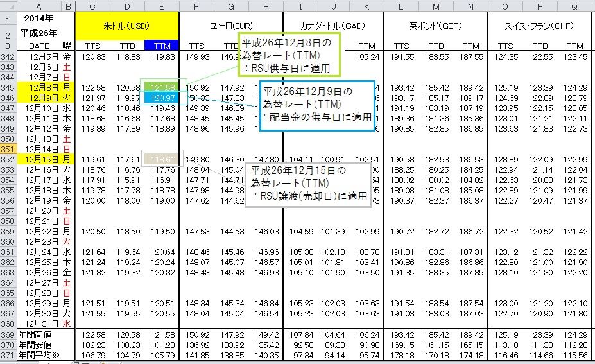The height and width of the screenshot is (364, 595).
Task: Select row header 345
Action: (x=8, y=88)
